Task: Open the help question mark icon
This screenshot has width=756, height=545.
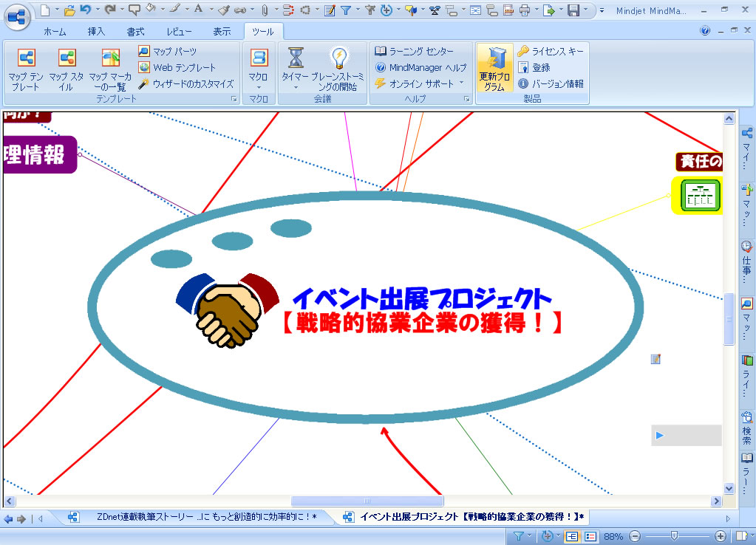Action: point(705,31)
